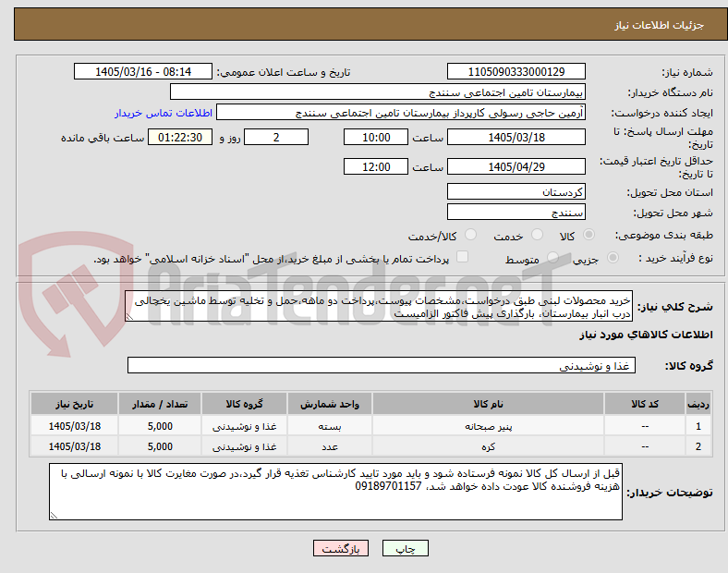
Task: Select the کالا/خدمت radio button
Action: [x=470, y=235]
